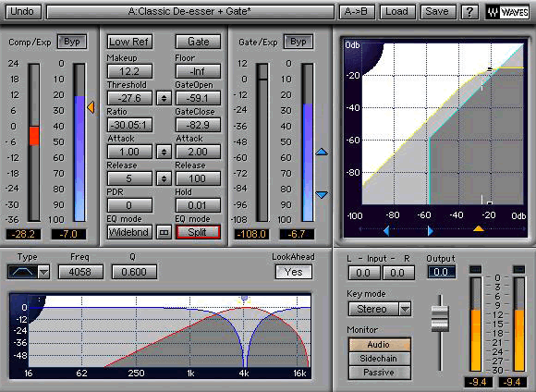The width and height of the screenshot is (536, 392).
Task: Toggle the Gate mode button
Action: (x=198, y=42)
